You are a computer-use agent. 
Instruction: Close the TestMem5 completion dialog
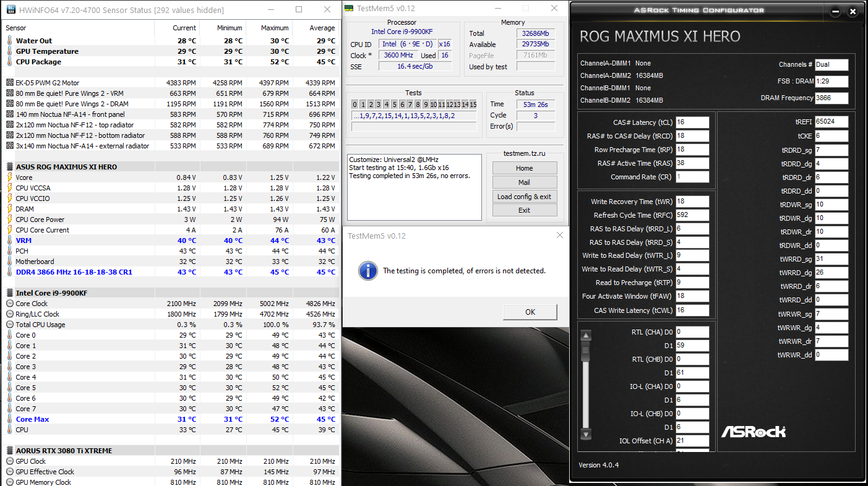click(x=559, y=236)
